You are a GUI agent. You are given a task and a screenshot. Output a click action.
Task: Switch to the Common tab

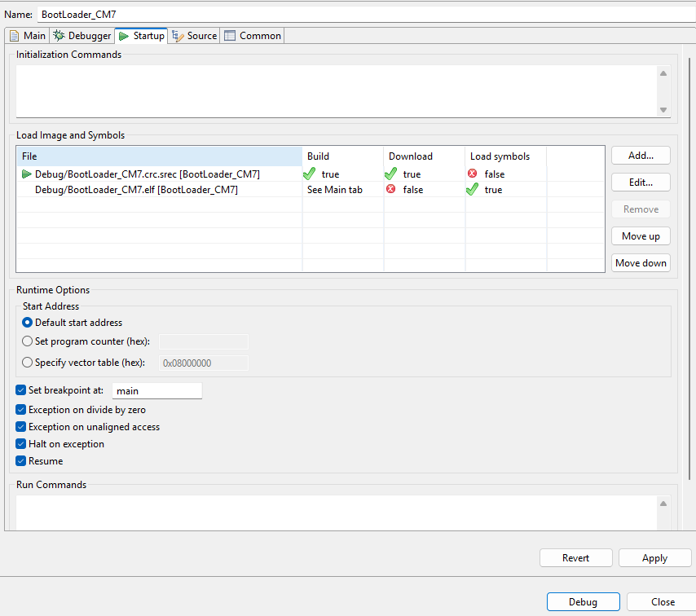click(252, 36)
